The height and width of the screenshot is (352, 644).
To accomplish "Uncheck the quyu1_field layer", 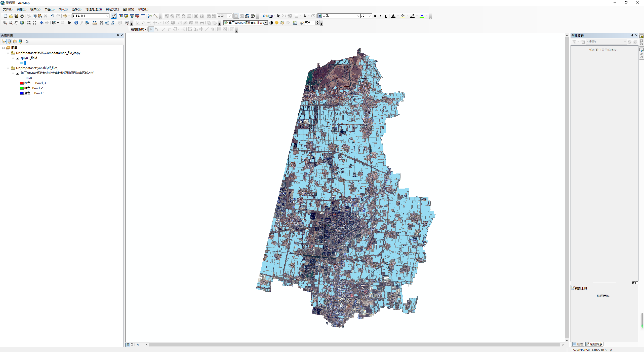I will 18,58.
